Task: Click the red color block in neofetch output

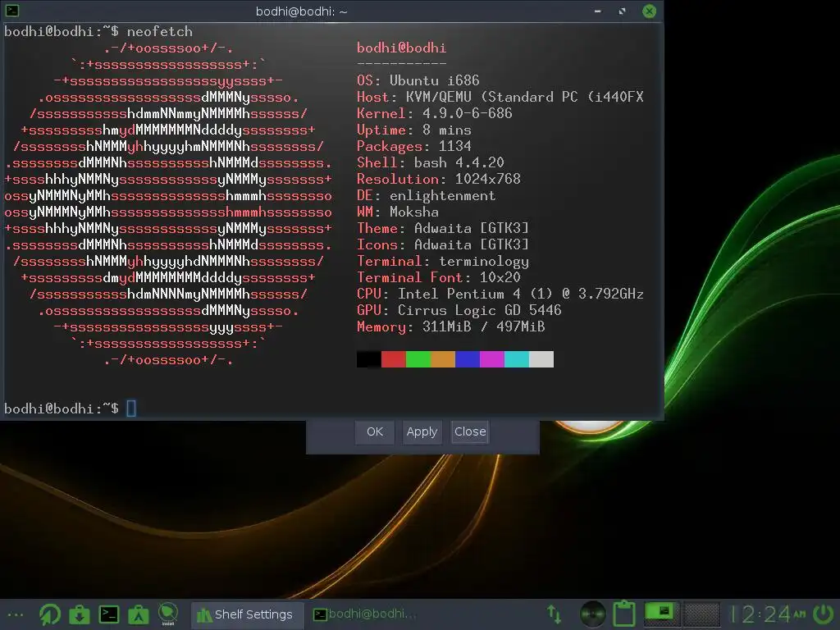Action: [393, 359]
